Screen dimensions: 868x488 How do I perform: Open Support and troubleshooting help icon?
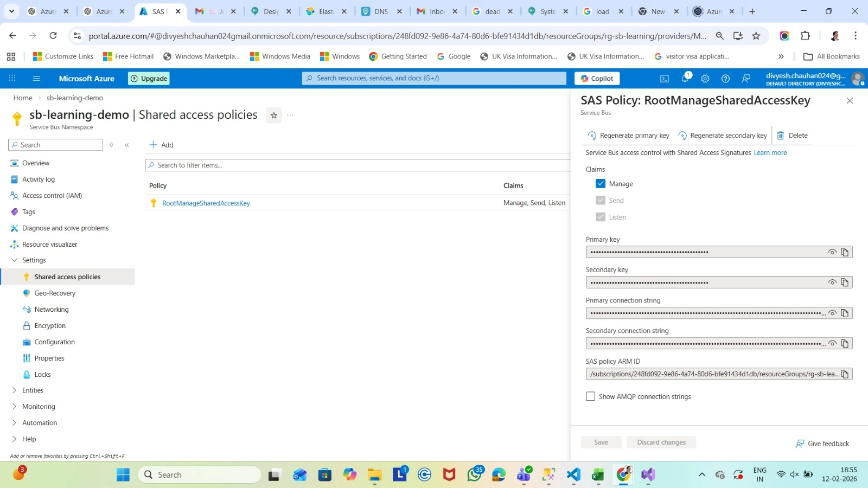coord(725,79)
